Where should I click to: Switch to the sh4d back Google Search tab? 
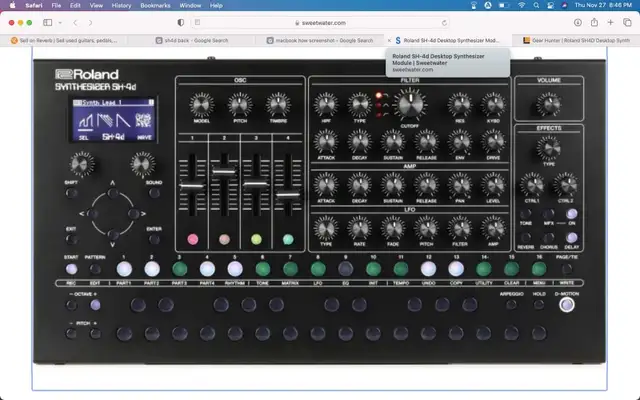click(192, 40)
